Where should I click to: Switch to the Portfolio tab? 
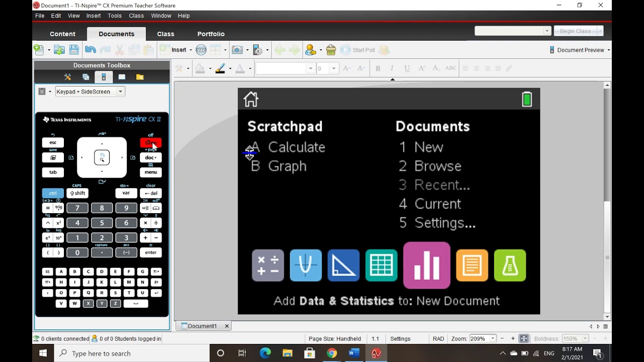(x=211, y=34)
